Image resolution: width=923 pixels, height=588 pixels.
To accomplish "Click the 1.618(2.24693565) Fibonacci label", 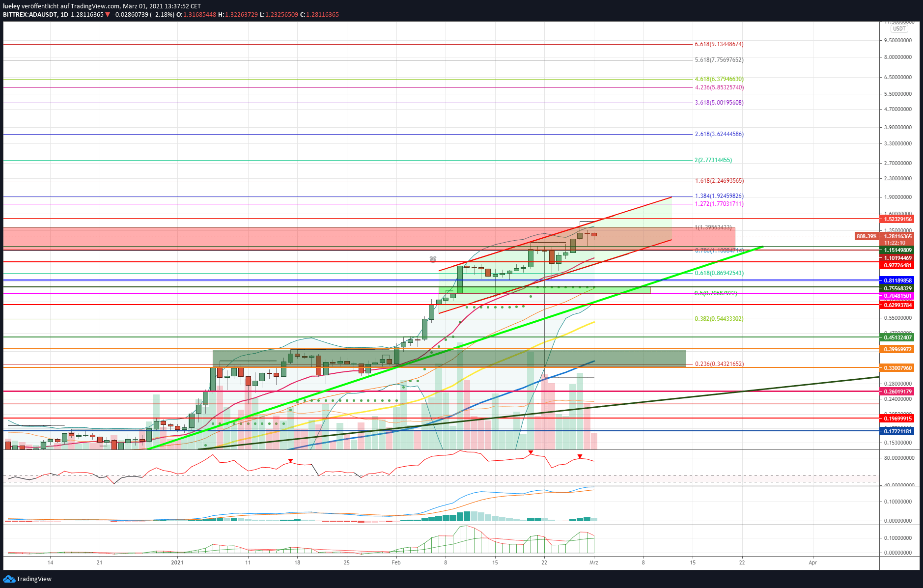I will tap(719, 181).
